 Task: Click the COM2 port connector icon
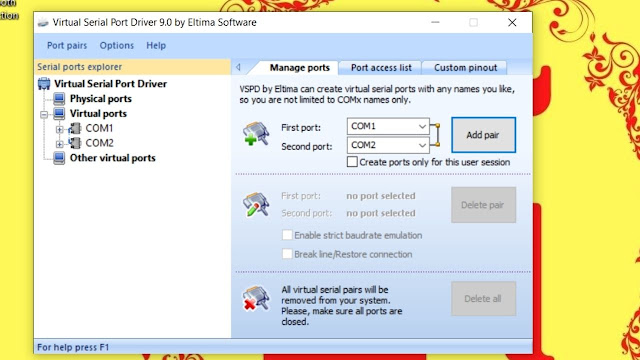click(x=75, y=143)
